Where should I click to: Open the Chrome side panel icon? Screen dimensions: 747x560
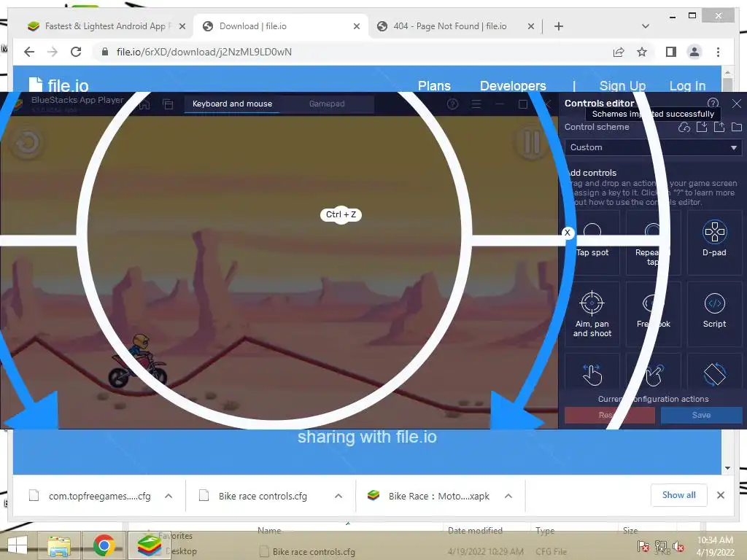point(671,52)
